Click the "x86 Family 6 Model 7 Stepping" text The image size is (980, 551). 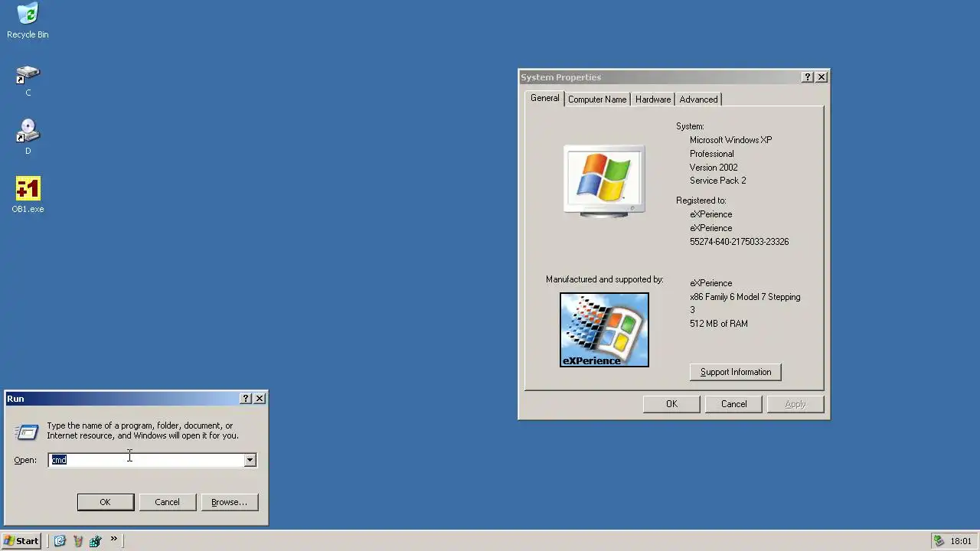[x=745, y=297]
